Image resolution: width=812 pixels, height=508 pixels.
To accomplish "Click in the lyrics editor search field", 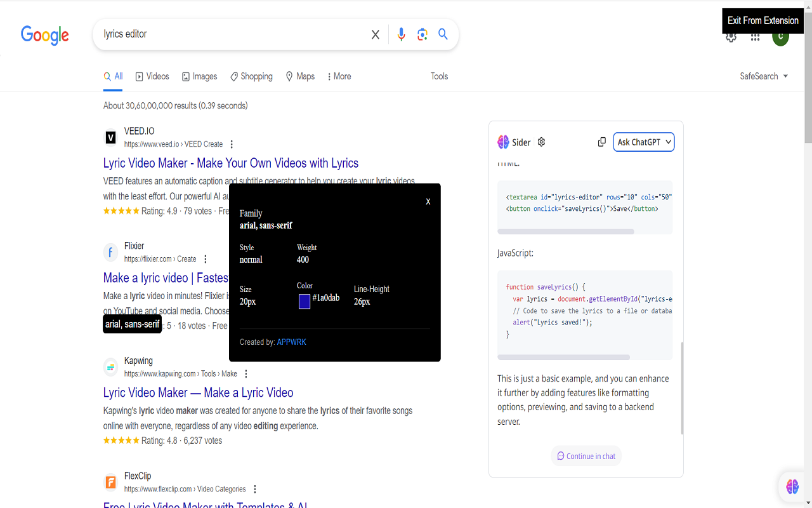I will click(232, 34).
